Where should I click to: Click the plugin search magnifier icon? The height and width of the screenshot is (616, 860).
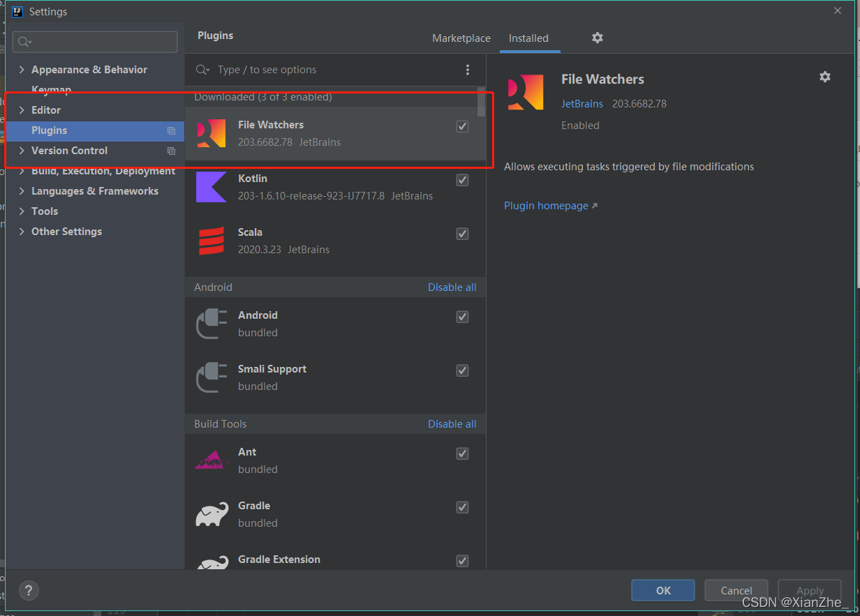[x=202, y=70]
